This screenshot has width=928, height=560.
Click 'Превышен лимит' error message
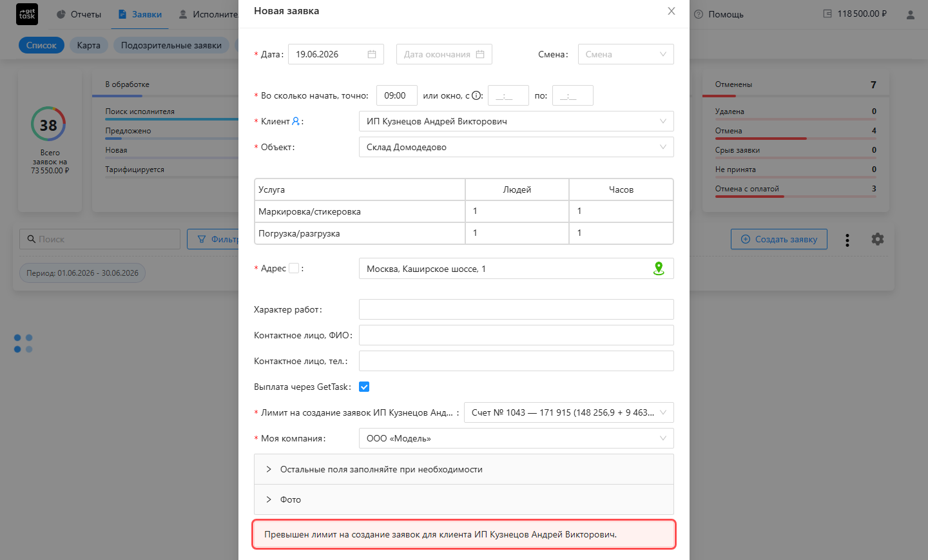pyautogui.click(x=464, y=534)
